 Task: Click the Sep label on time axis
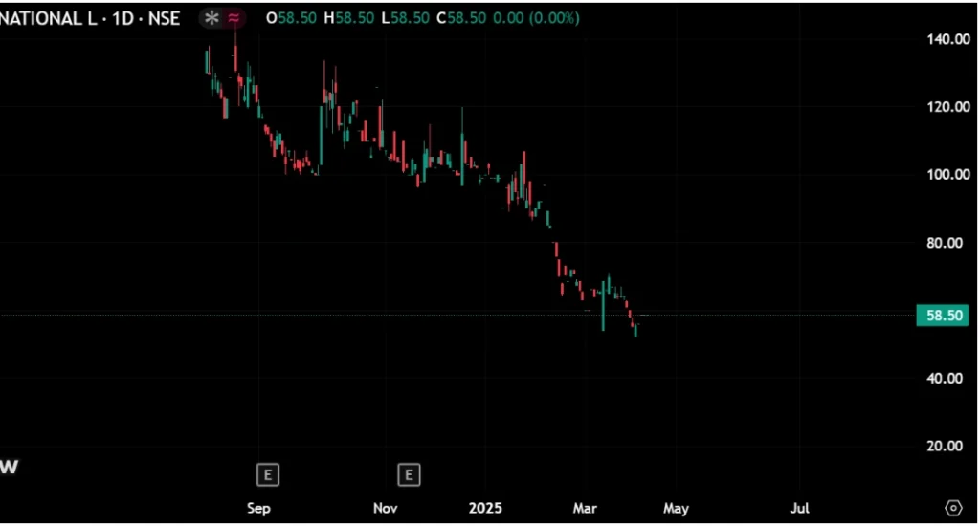[x=258, y=509]
